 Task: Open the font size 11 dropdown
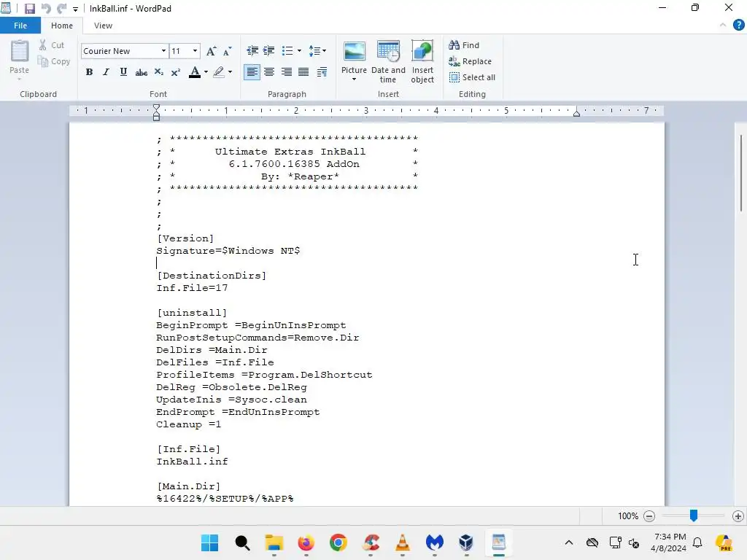pos(195,51)
